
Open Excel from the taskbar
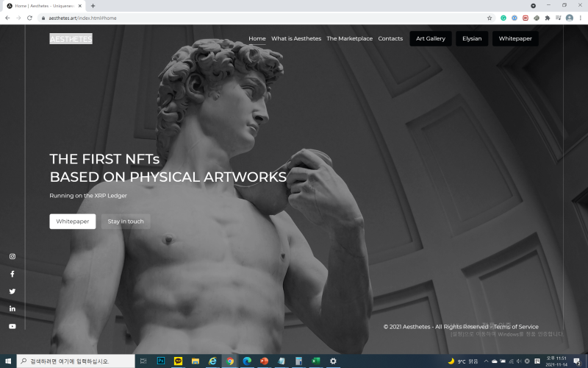[316, 361]
